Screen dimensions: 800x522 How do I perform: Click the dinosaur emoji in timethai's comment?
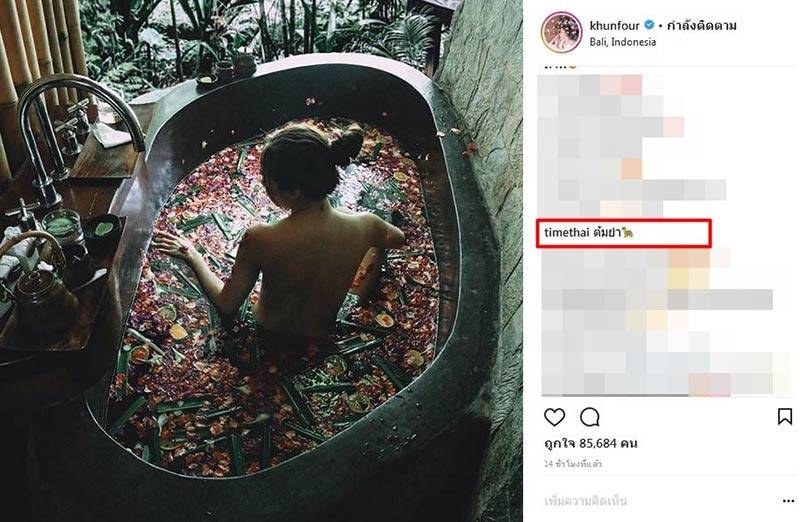(627, 233)
